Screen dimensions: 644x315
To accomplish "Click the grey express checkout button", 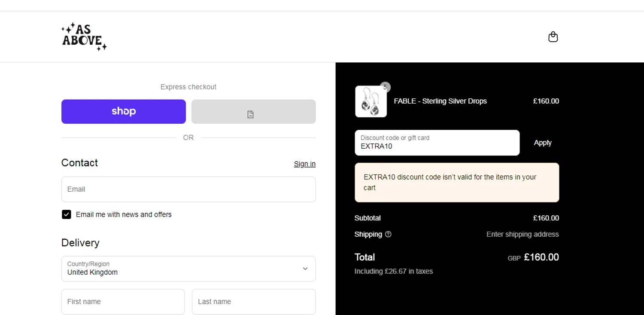I will (x=254, y=112).
